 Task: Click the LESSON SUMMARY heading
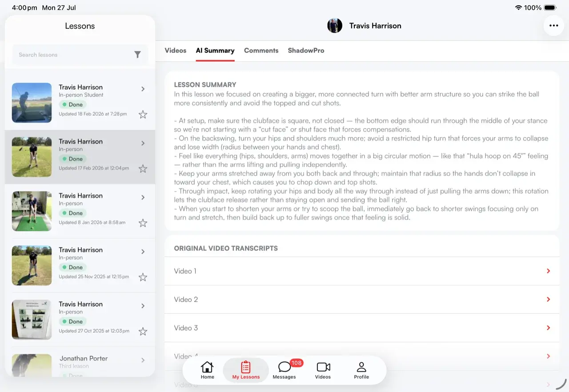tap(205, 84)
